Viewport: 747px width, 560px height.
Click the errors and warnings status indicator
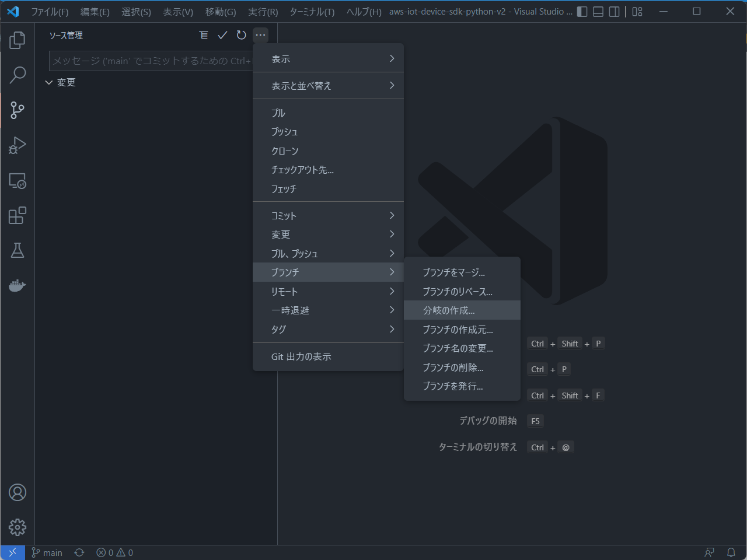pyautogui.click(x=115, y=552)
